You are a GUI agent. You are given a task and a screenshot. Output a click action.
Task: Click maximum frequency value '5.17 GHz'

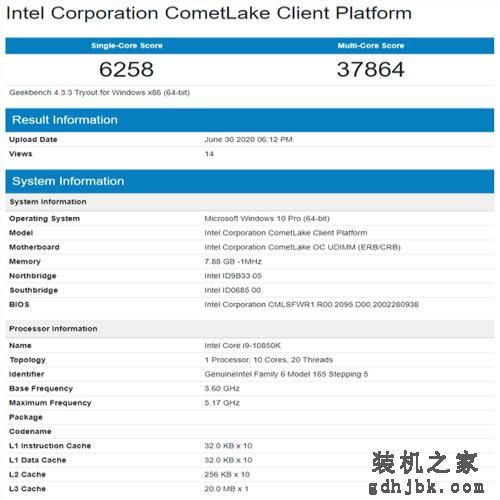pos(222,403)
